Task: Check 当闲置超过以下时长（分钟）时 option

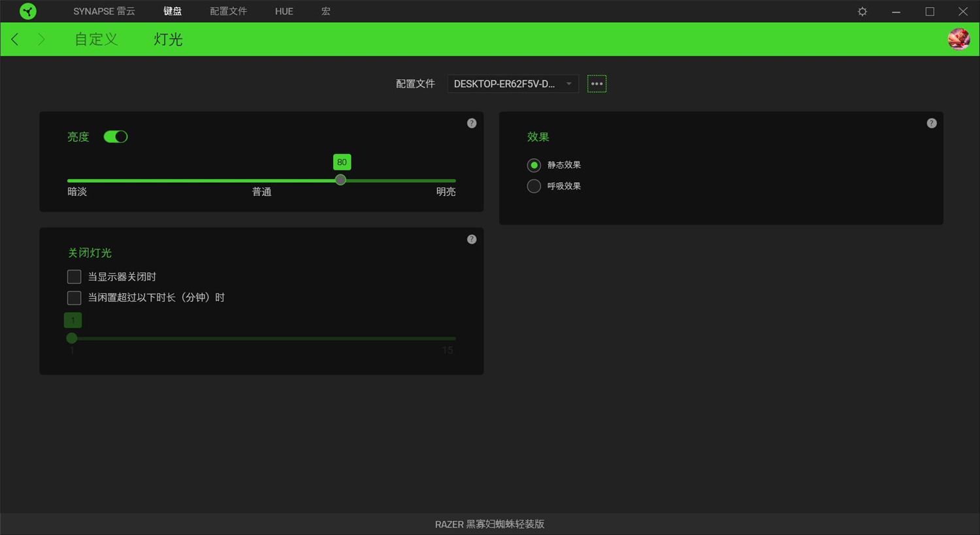Action: pyautogui.click(x=74, y=298)
